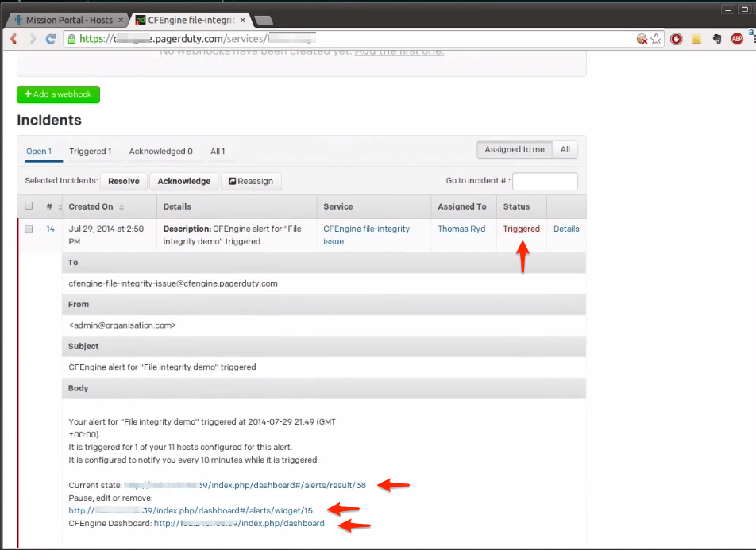
Task: Show All incidents filter button
Action: [565, 149]
